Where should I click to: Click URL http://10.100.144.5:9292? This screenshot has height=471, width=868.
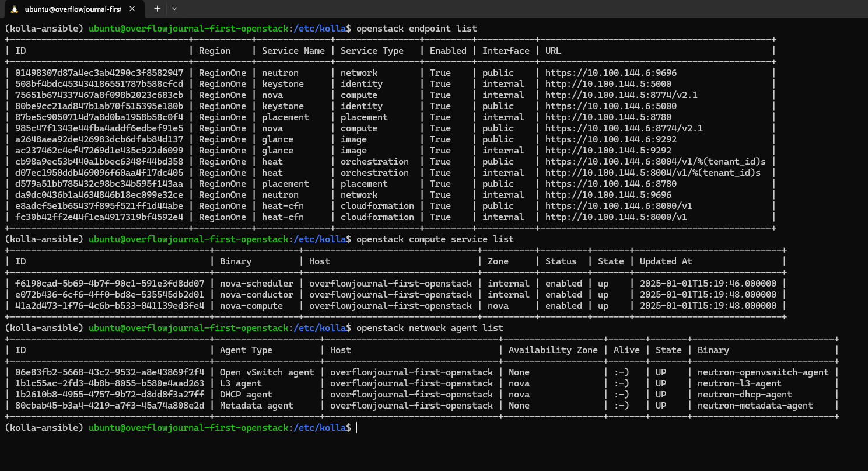[x=608, y=151]
